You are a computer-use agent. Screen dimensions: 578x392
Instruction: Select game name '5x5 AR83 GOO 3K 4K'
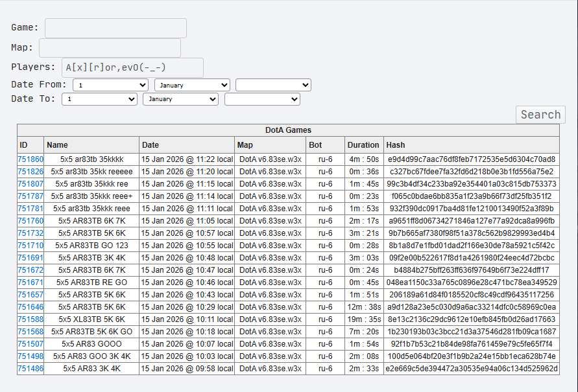pos(91,356)
